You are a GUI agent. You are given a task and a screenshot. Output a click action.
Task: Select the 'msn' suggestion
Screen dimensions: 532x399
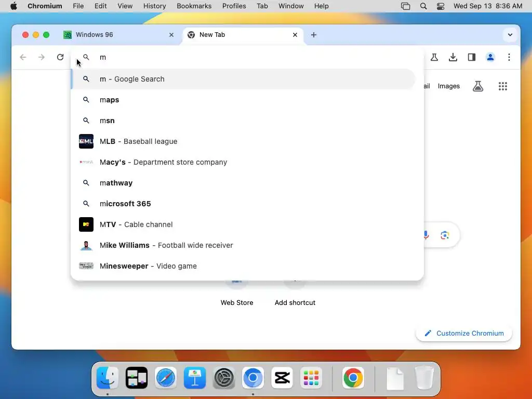tap(243, 121)
